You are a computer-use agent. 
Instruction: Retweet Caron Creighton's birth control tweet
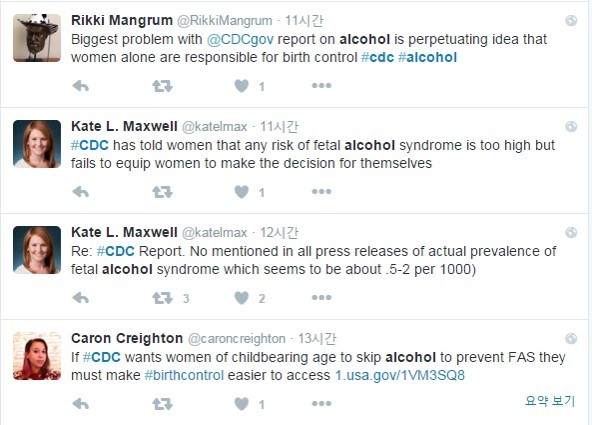162,404
